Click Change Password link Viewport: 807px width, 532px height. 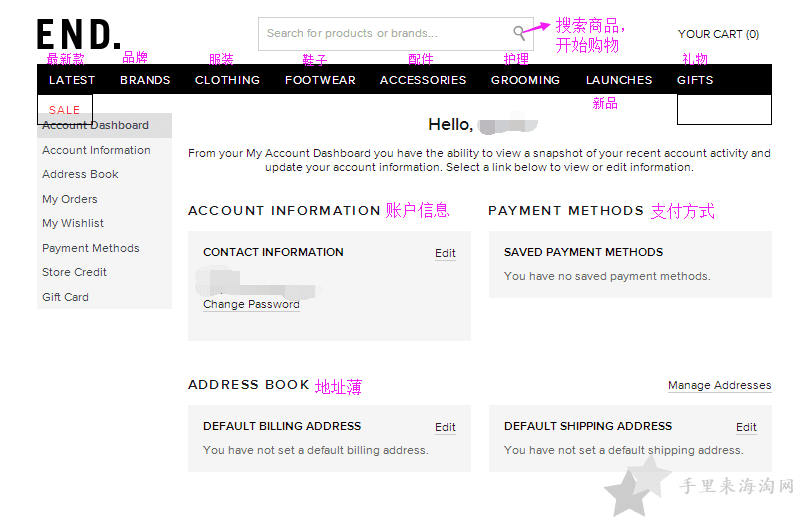[x=251, y=304]
